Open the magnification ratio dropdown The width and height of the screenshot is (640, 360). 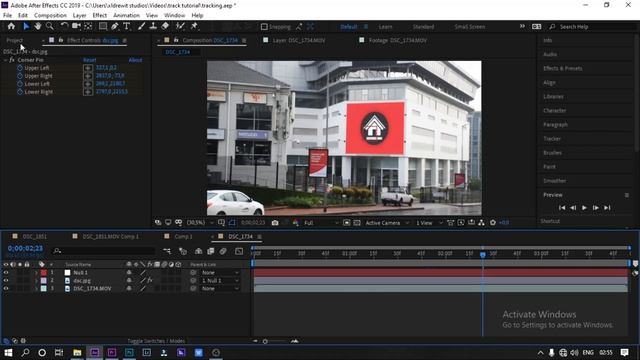(x=200, y=223)
